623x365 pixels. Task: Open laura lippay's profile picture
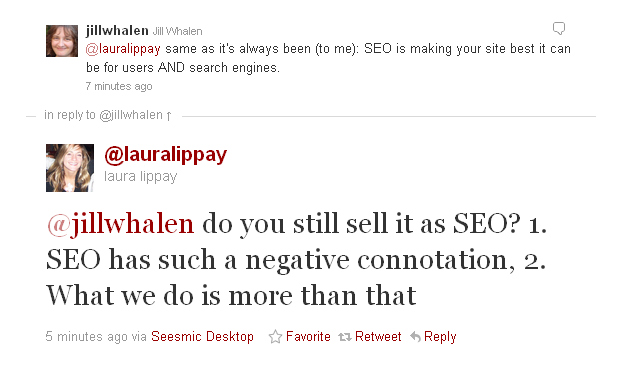[x=70, y=168]
